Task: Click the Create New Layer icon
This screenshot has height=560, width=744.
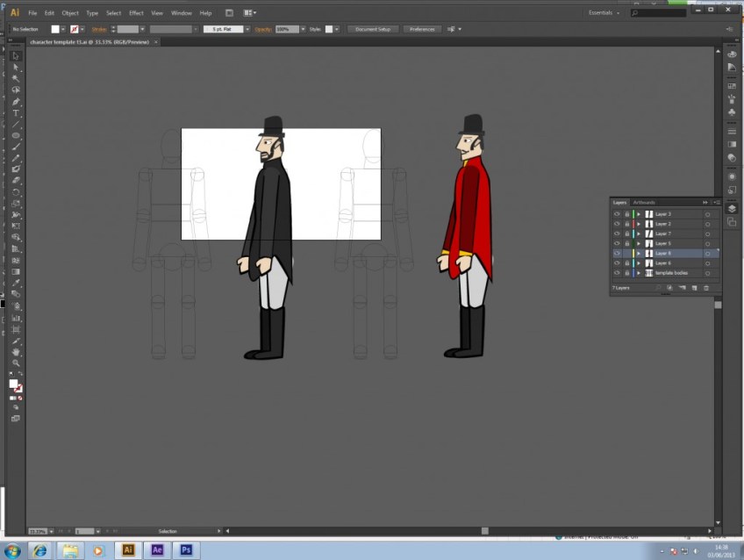Action: [x=693, y=287]
